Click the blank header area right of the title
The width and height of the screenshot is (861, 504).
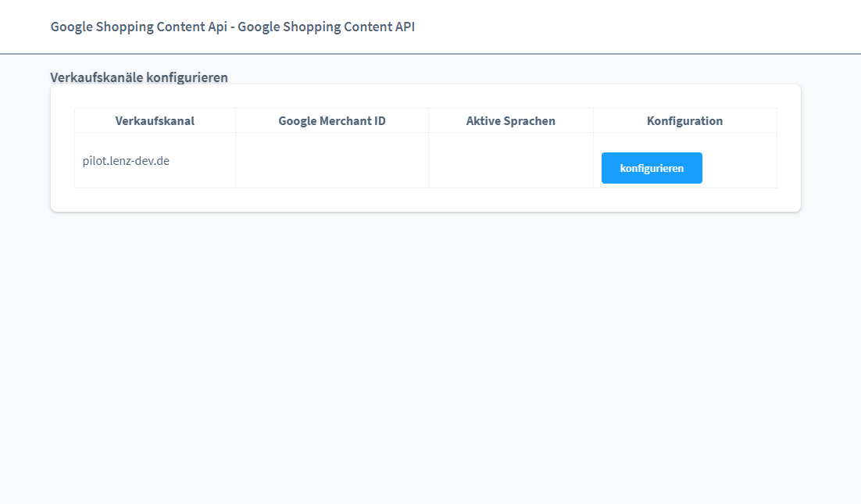625,27
